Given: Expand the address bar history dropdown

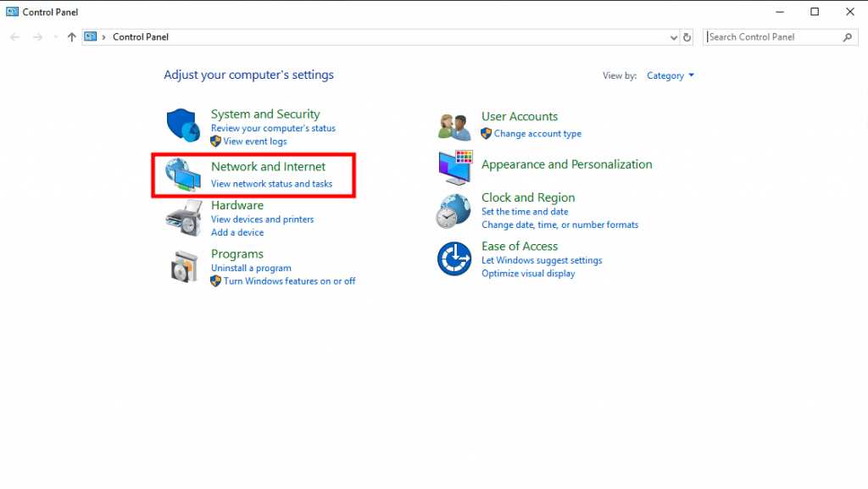Looking at the screenshot, I should coord(673,37).
